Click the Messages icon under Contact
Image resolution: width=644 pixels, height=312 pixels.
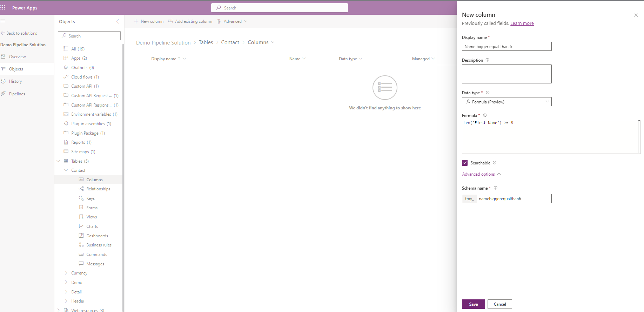pyautogui.click(x=81, y=264)
